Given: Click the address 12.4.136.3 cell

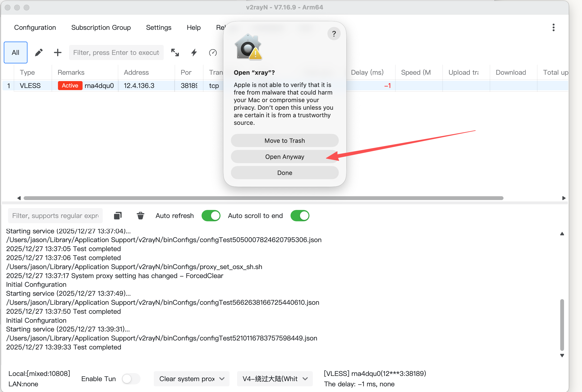Looking at the screenshot, I should pos(146,86).
